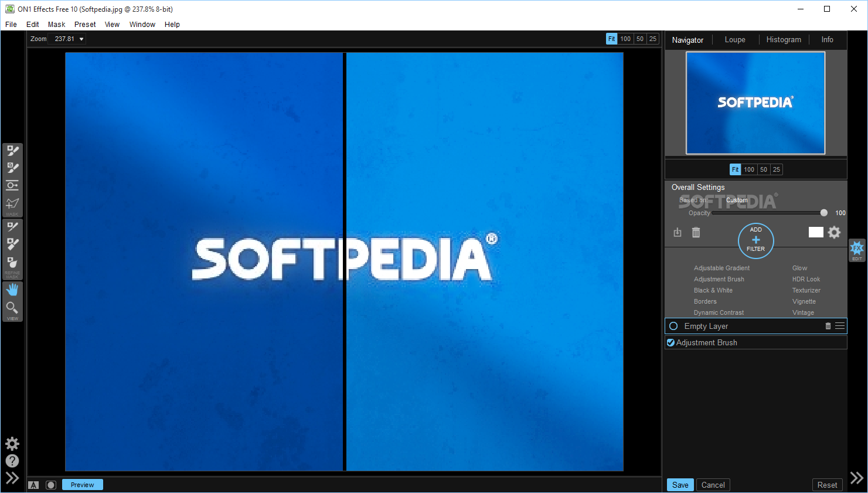
Task: Uncheck the Adjustment Brush checkbox
Action: (x=670, y=342)
